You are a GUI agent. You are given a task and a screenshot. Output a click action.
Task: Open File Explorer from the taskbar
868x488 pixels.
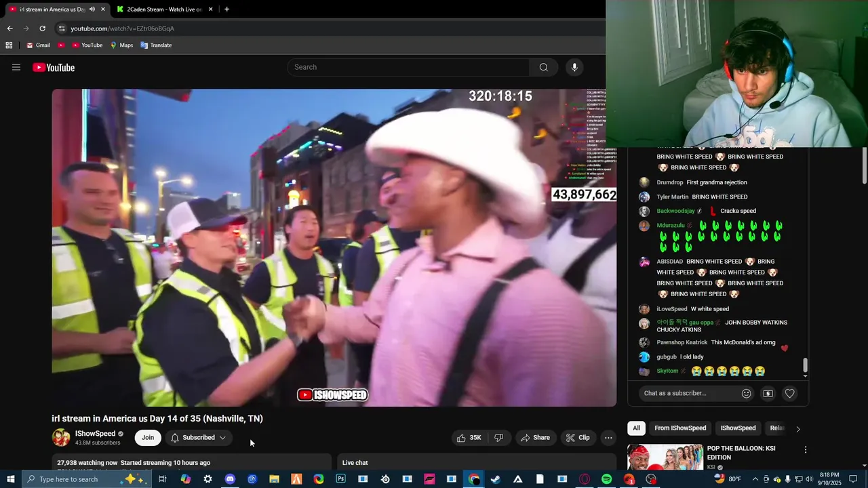coord(274,479)
